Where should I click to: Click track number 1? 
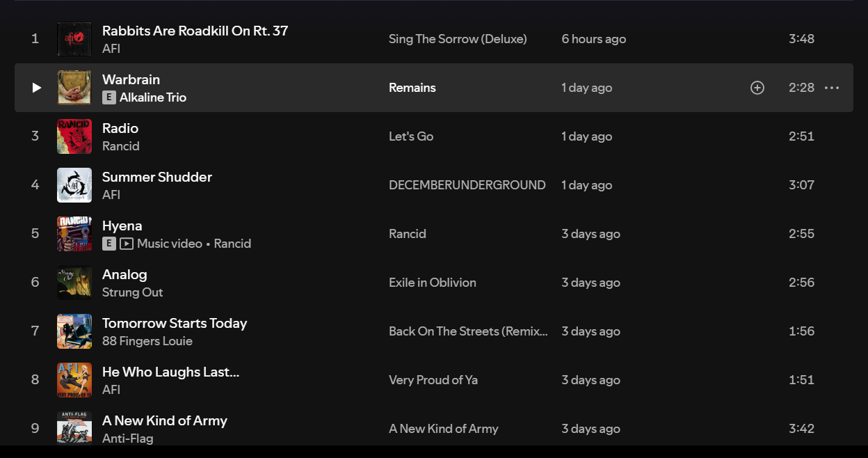(35, 39)
